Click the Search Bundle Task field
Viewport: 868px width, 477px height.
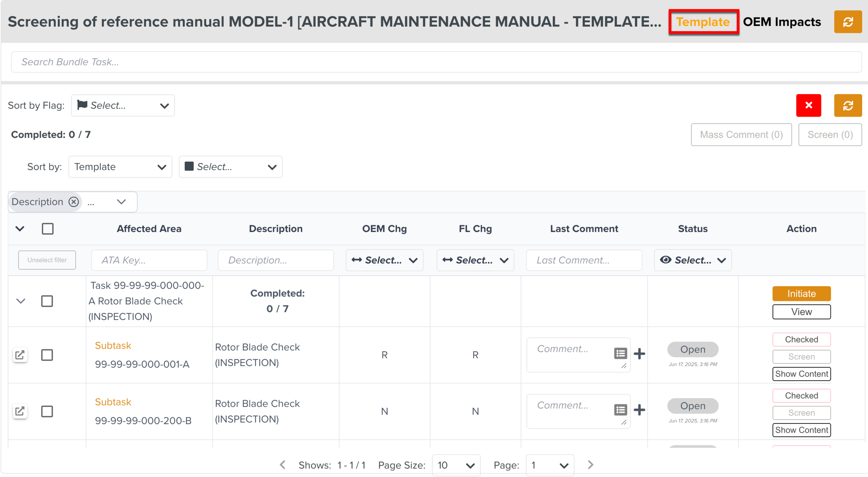(436, 62)
